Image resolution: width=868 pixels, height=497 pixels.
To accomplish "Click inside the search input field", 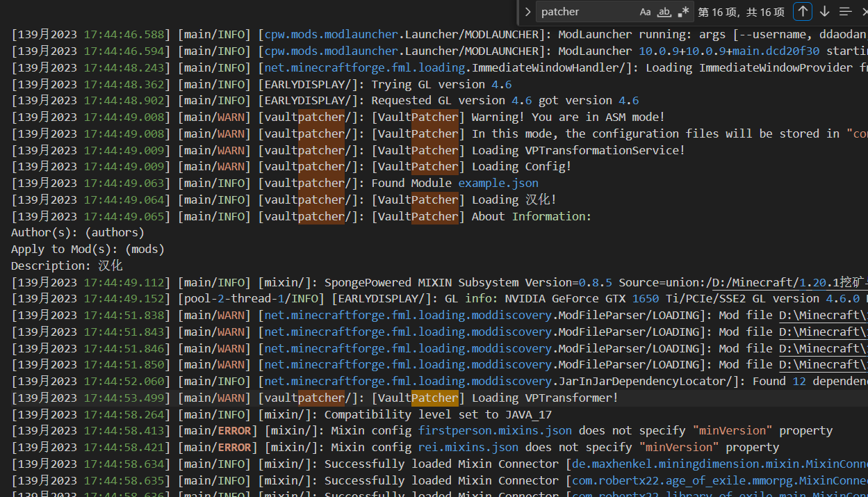I will [x=591, y=12].
